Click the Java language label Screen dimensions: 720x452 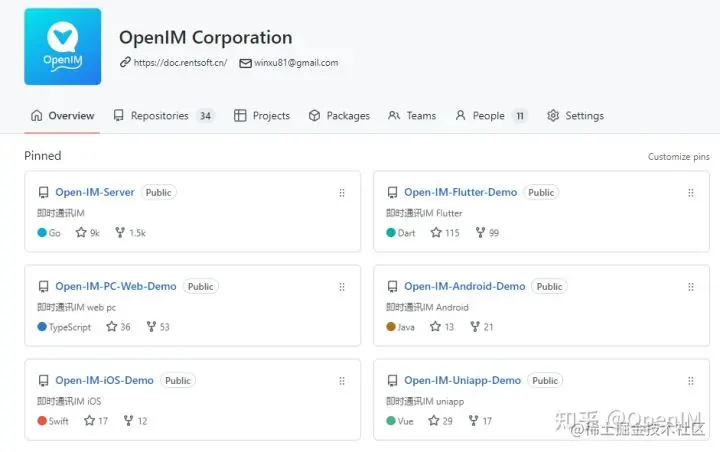[x=406, y=327]
